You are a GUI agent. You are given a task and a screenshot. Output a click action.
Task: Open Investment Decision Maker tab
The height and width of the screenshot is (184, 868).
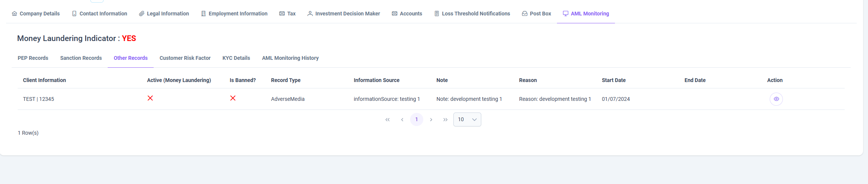(344, 14)
